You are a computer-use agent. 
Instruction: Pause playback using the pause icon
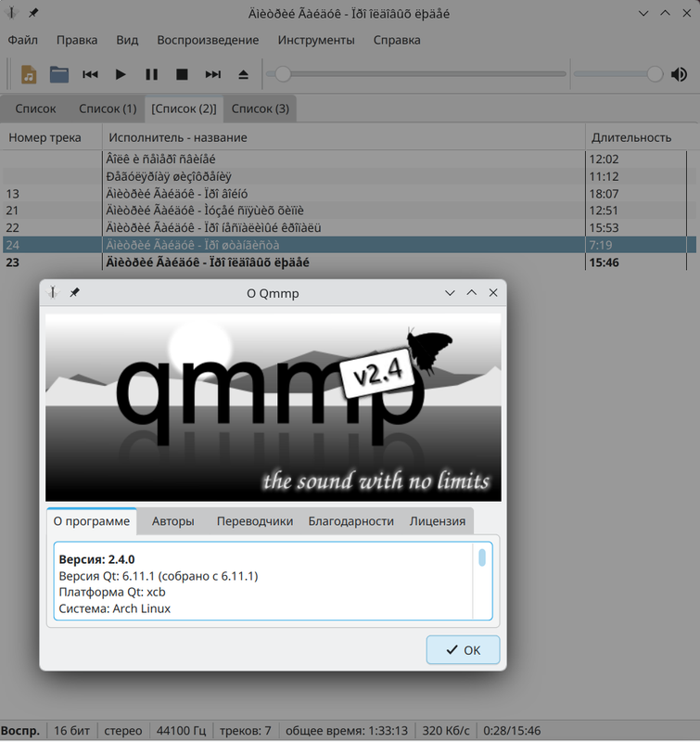click(x=151, y=74)
